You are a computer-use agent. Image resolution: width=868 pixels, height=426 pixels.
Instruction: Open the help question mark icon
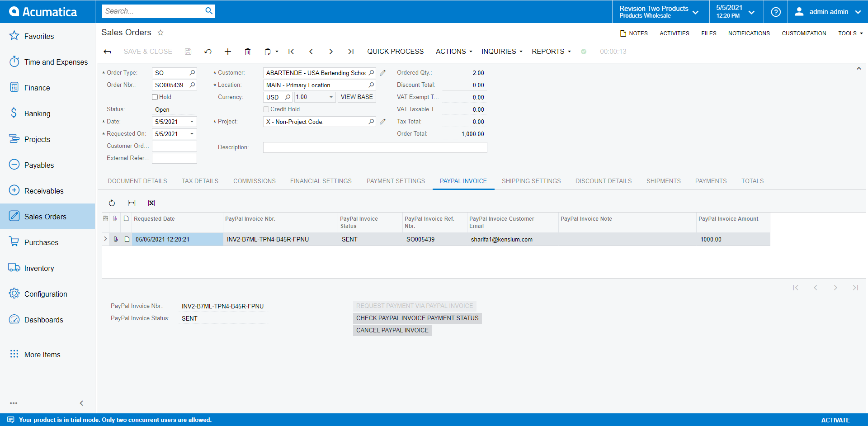pyautogui.click(x=776, y=12)
